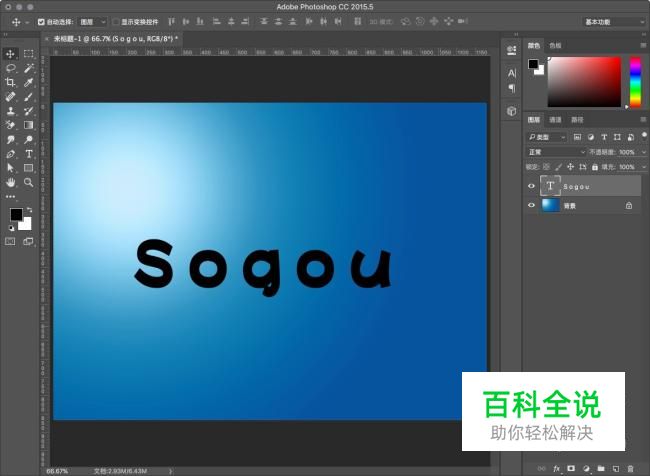
Task: Select the Healing Brush tool
Action: (10, 97)
